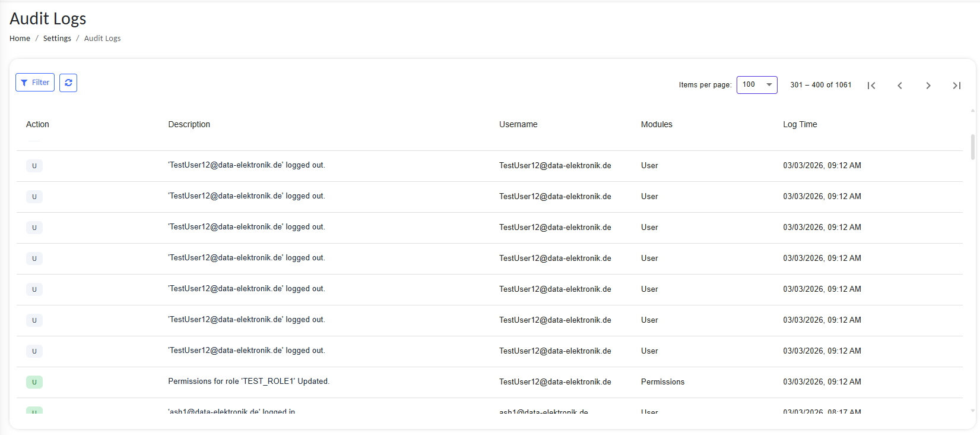Viewport: 980px width, 435px height.
Task: Sort by the Log Time column header
Action: tap(800, 124)
